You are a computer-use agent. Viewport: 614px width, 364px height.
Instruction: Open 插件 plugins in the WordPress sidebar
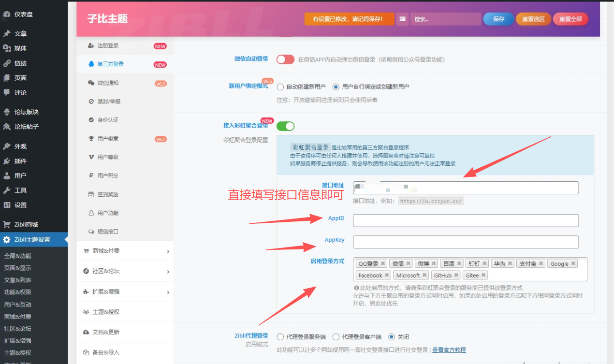point(20,161)
